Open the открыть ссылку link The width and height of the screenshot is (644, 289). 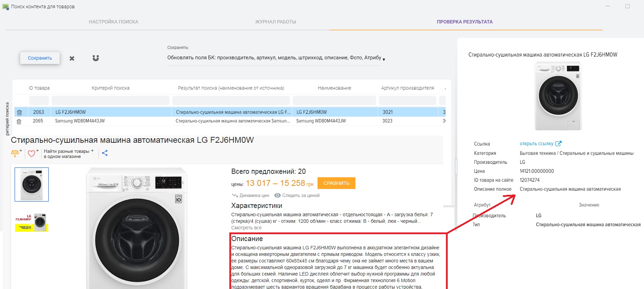tap(537, 143)
